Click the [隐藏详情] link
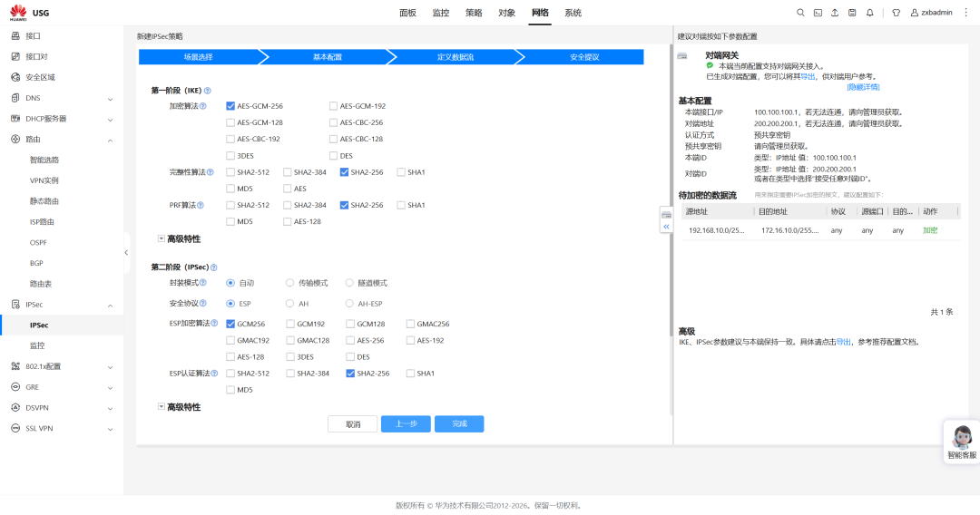 click(863, 87)
